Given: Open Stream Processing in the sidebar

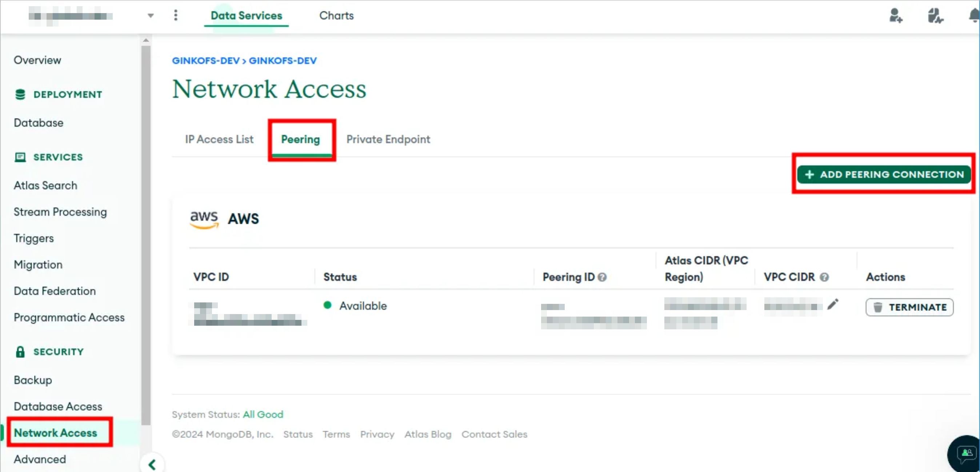Looking at the screenshot, I should pos(60,212).
